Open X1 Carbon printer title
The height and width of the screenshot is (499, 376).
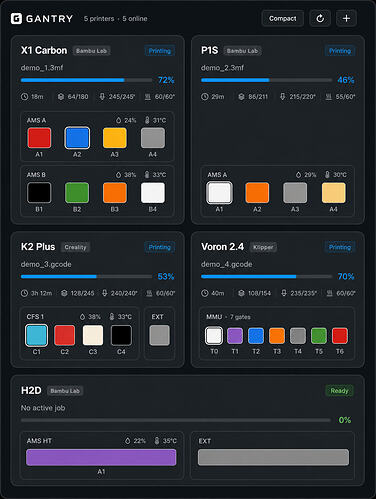44,50
